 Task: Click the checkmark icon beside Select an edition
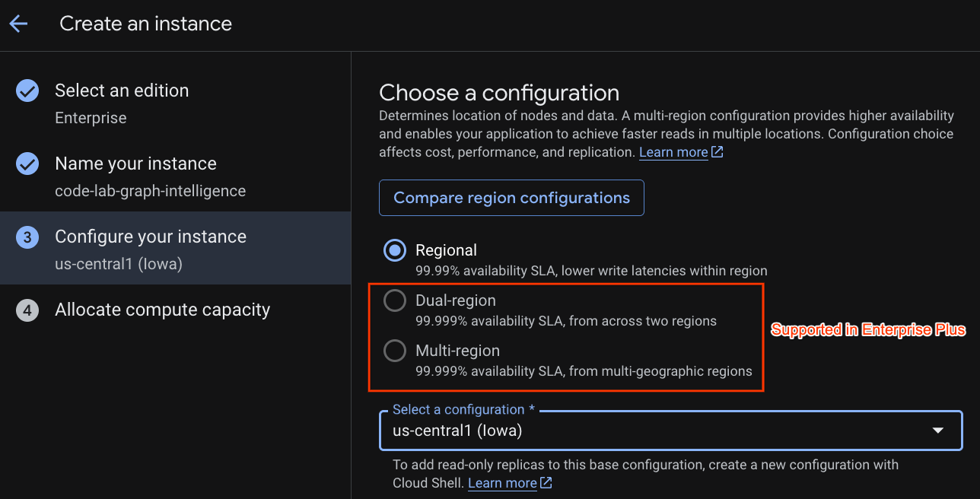click(x=27, y=91)
